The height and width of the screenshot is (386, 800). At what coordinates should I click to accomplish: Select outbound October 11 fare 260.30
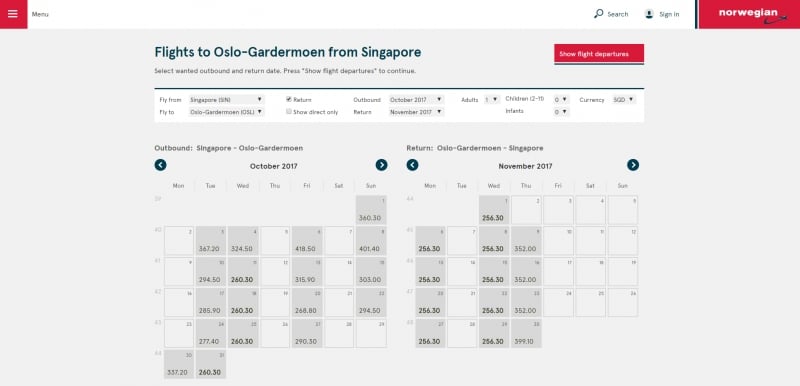click(x=243, y=271)
